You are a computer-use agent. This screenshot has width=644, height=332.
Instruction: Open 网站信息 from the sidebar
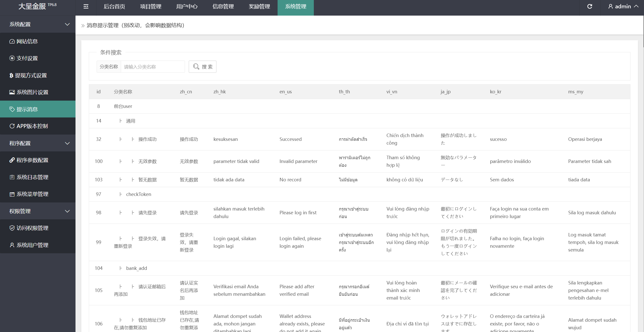(27, 41)
